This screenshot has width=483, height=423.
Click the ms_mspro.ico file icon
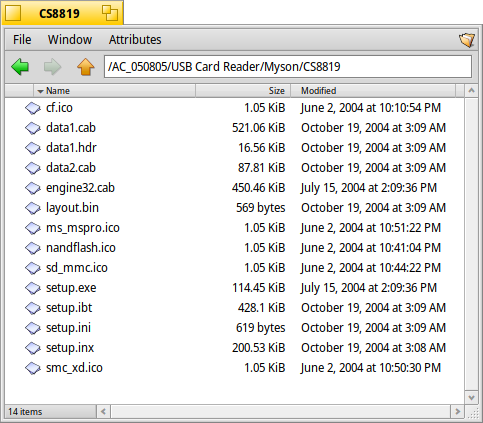pos(33,228)
